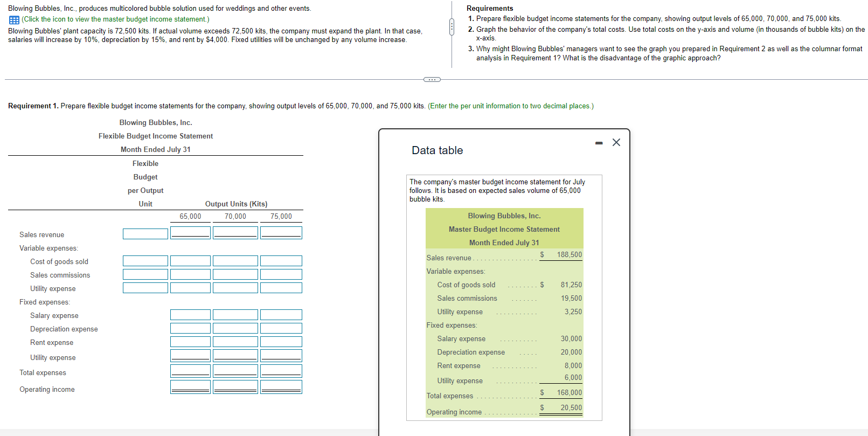
Task: Select Salary expense 65,000 input
Action: coord(190,315)
